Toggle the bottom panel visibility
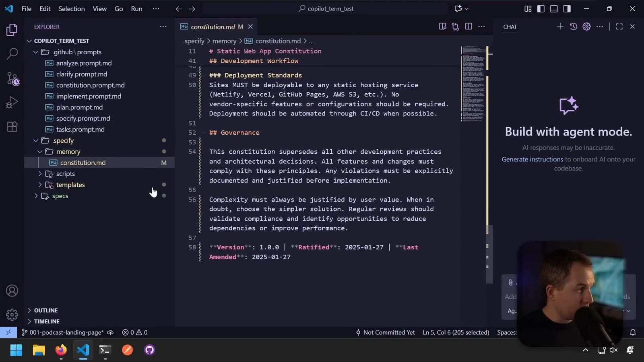Screen dimensions: 644x362 coord(553,8)
